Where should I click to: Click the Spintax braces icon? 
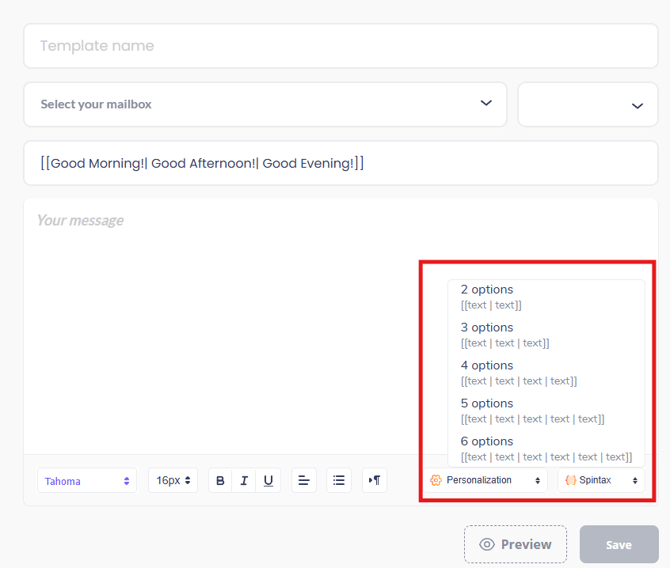(x=570, y=481)
